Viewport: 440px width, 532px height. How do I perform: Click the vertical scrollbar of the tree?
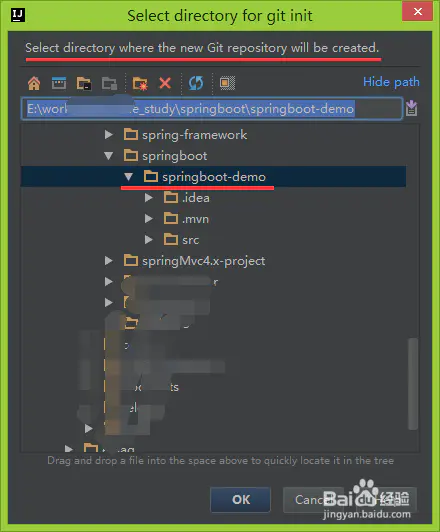click(413, 383)
